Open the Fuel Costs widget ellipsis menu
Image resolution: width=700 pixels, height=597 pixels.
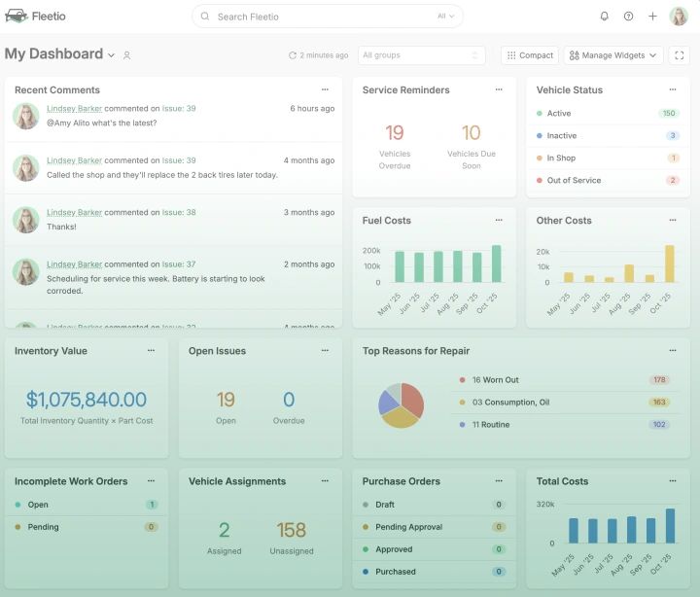[x=499, y=220]
